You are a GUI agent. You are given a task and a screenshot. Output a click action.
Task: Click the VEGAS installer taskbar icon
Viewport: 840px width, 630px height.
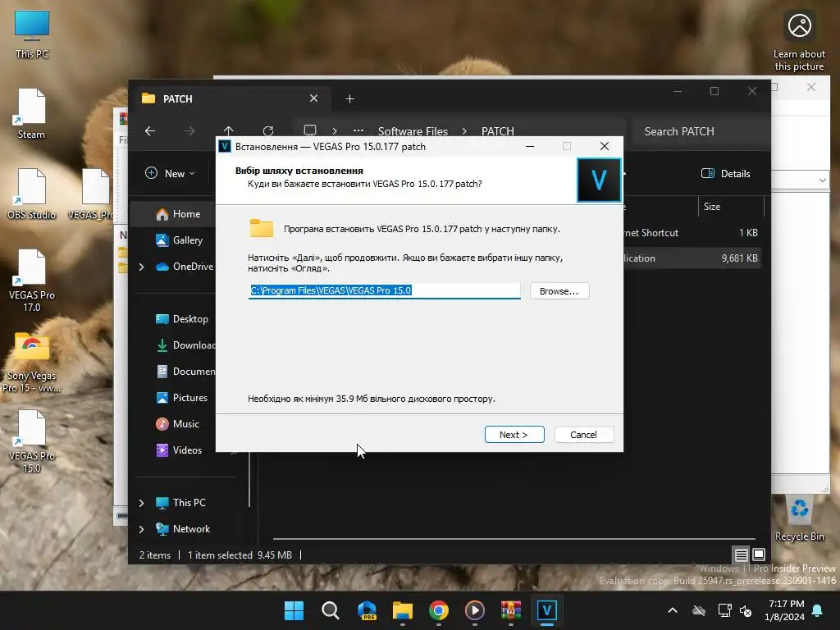pyautogui.click(x=546, y=610)
